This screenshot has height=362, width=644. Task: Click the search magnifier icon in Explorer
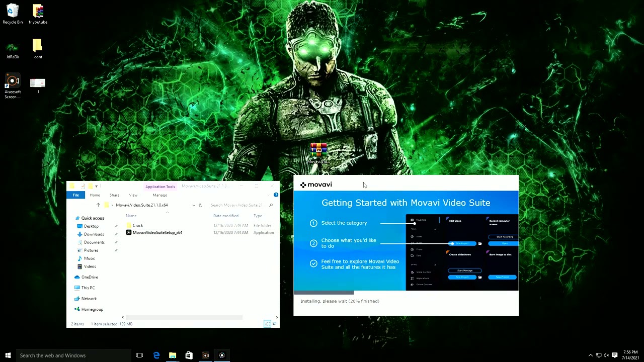click(271, 205)
